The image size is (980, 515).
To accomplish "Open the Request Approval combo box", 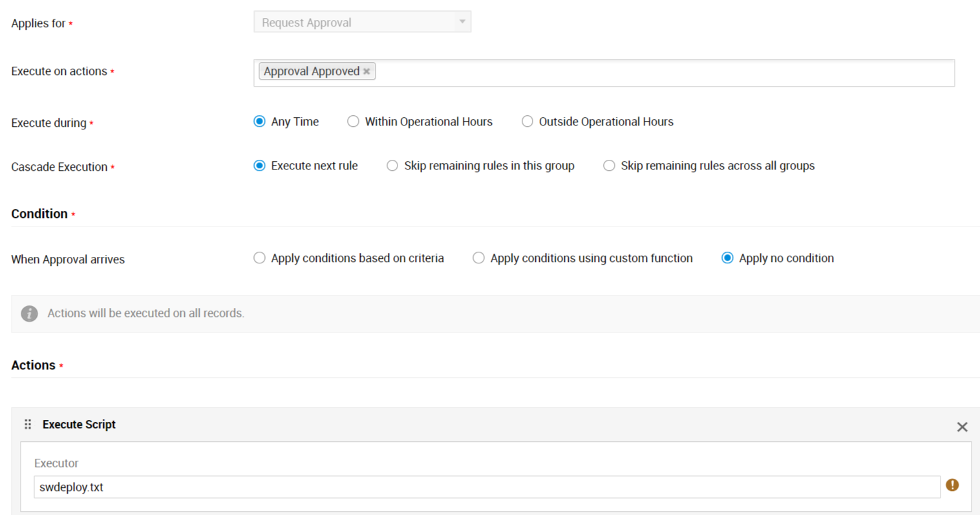I will (356, 22).
